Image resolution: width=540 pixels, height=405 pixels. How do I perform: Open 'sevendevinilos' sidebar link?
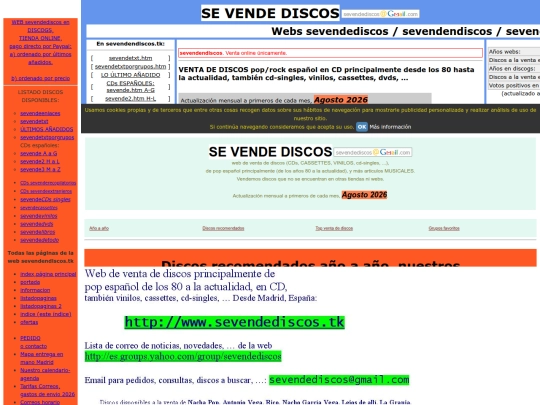(x=39, y=216)
